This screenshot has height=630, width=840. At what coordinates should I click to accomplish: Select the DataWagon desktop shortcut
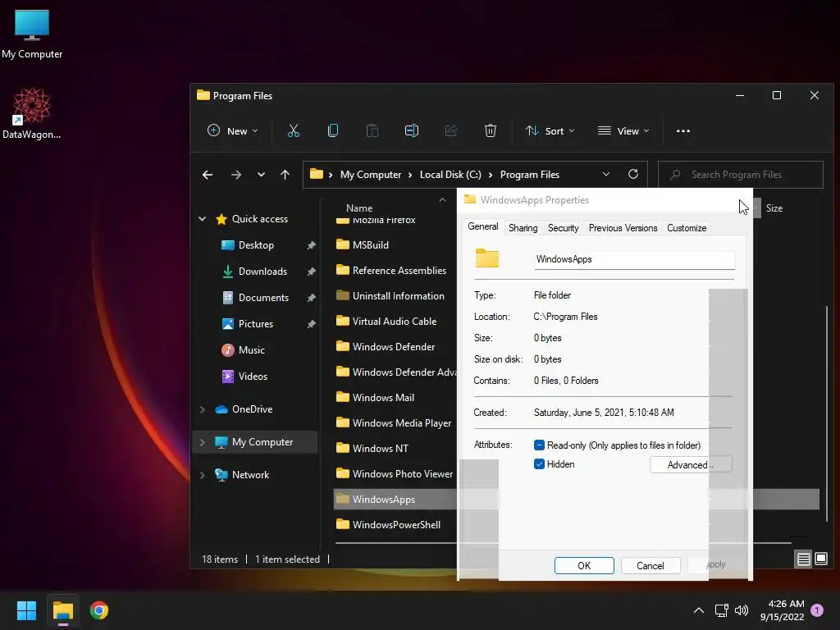coord(32,113)
